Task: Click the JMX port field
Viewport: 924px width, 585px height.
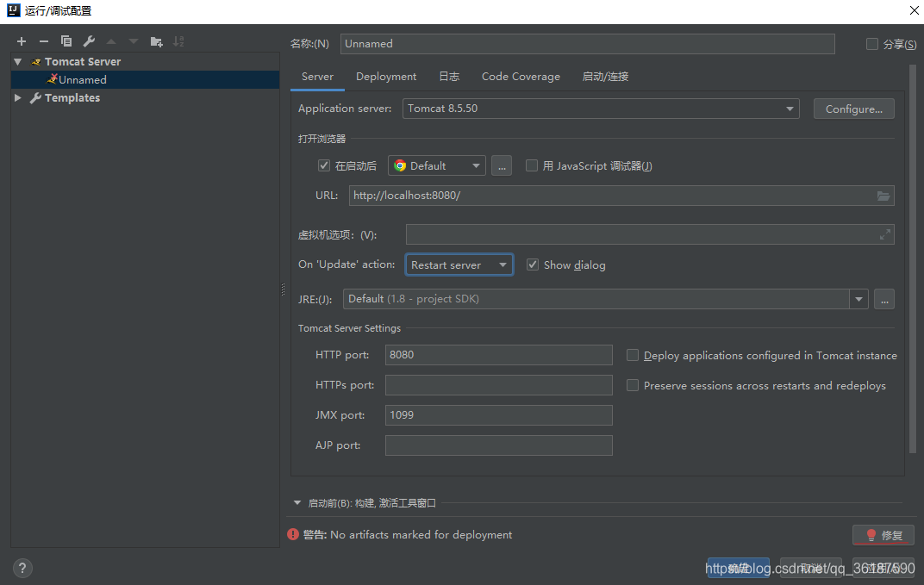Action: click(498, 414)
